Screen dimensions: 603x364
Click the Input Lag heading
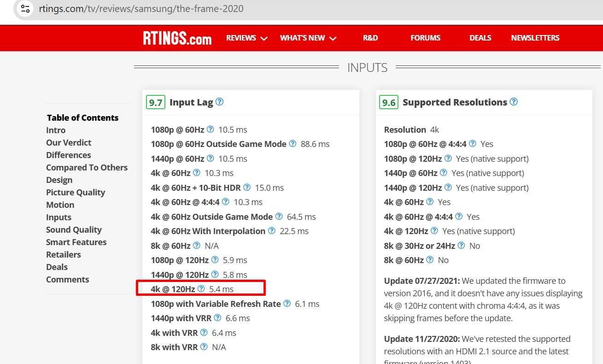pos(191,102)
